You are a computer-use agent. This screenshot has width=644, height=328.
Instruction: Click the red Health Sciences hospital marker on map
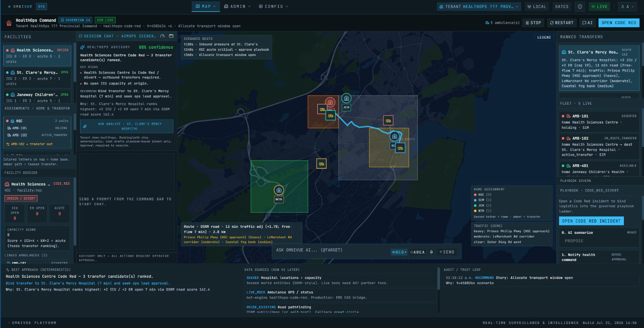330,102
